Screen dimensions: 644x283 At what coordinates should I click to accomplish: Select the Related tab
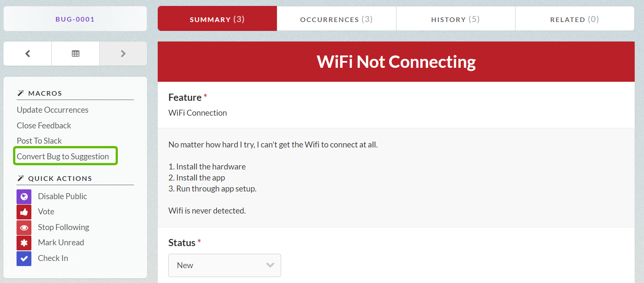click(574, 19)
